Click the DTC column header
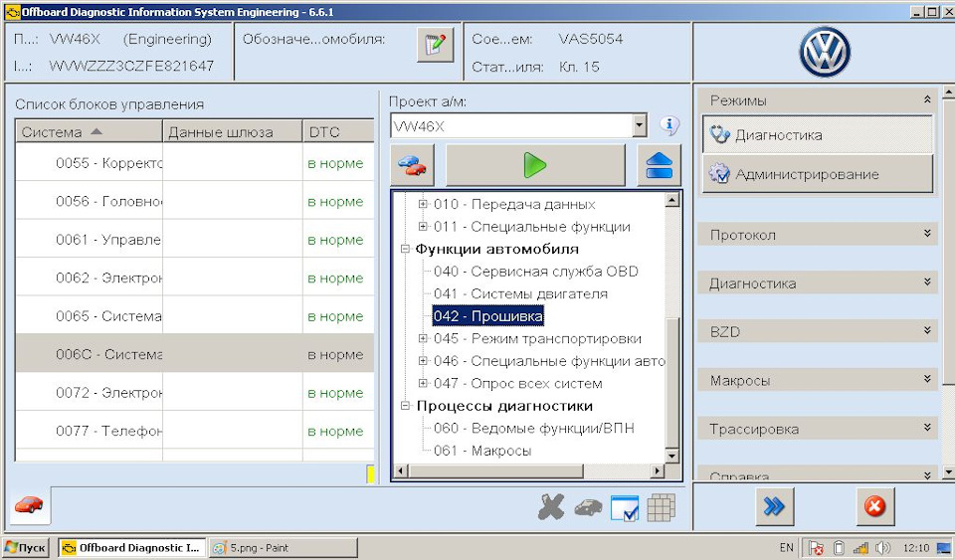Image resolution: width=955 pixels, height=560 pixels. pyautogui.click(x=338, y=131)
